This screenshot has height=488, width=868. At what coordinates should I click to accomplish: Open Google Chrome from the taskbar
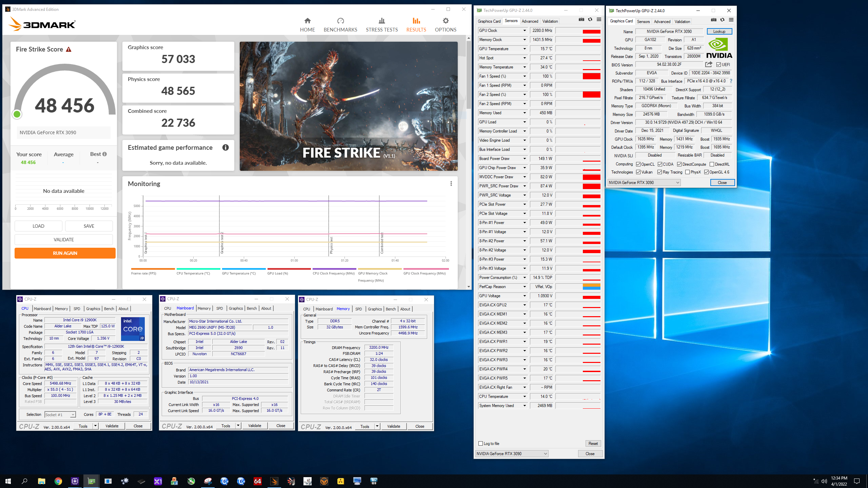58,481
